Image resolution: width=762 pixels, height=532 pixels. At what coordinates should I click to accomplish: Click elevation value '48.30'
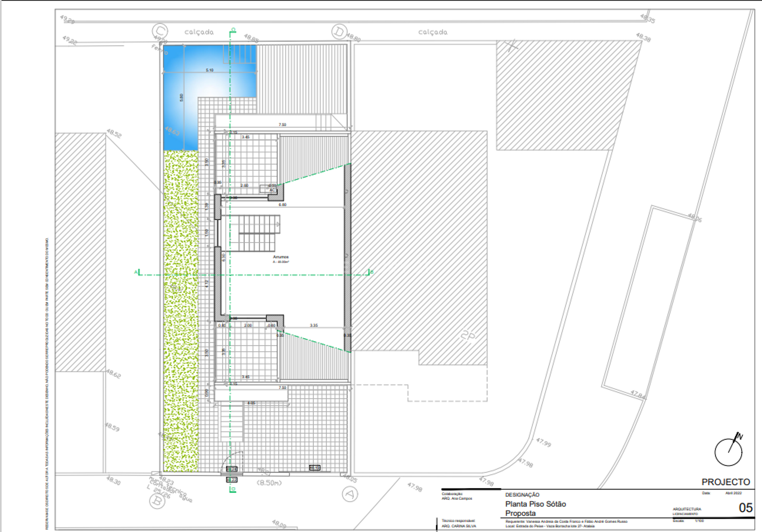coord(114,480)
